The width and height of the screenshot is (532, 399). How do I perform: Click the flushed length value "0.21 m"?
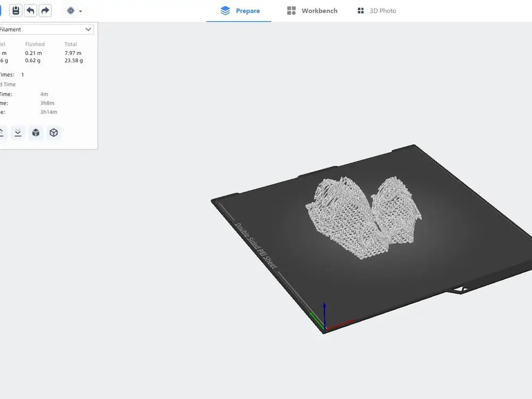click(x=33, y=53)
